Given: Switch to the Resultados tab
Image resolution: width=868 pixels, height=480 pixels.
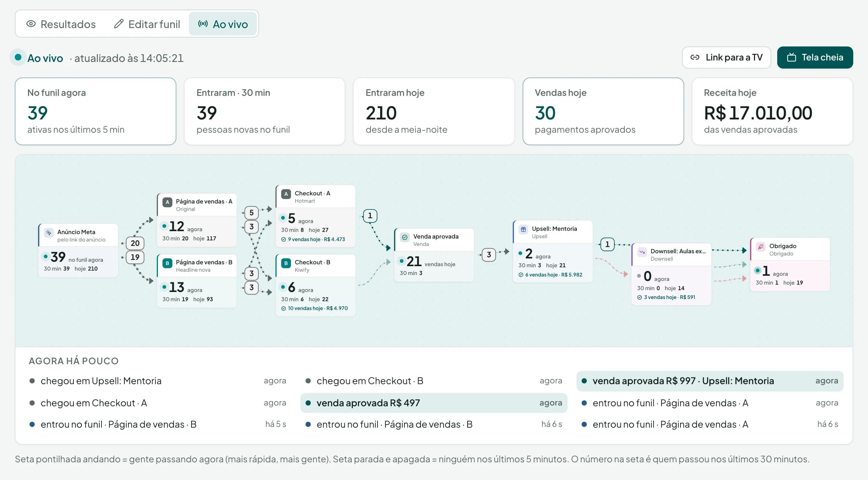Looking at the screenshot, I should 61,24.
